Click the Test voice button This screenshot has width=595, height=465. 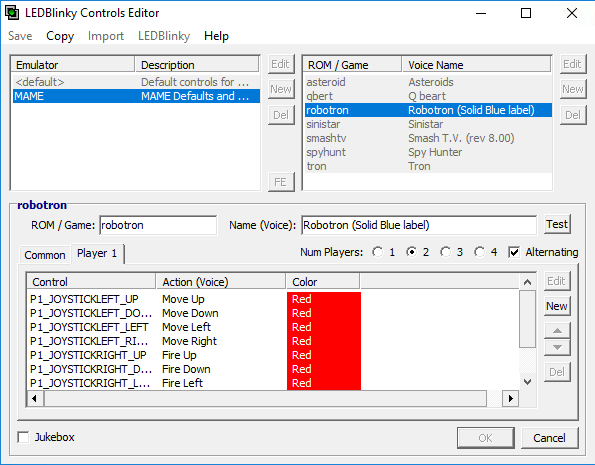click(557, 224)
